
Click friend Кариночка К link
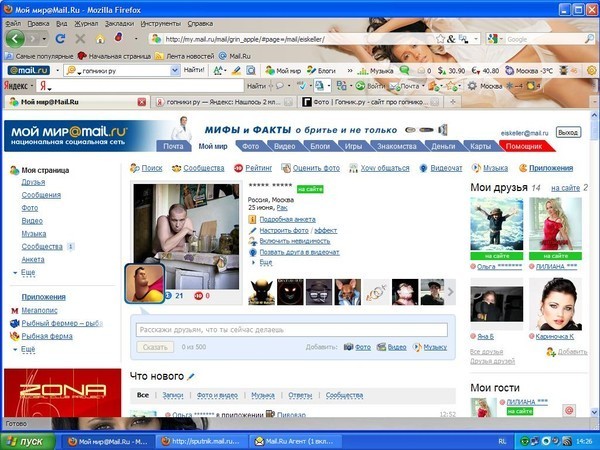554,337
